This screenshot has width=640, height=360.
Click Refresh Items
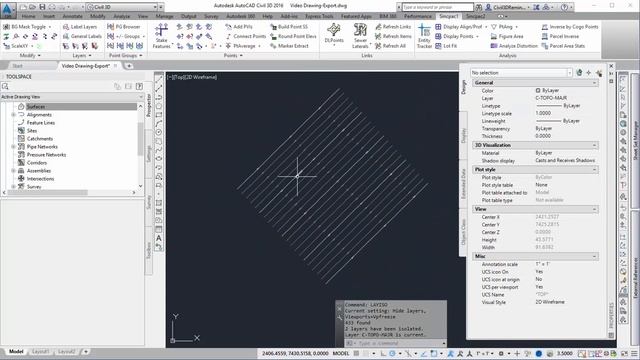(393, 36)
